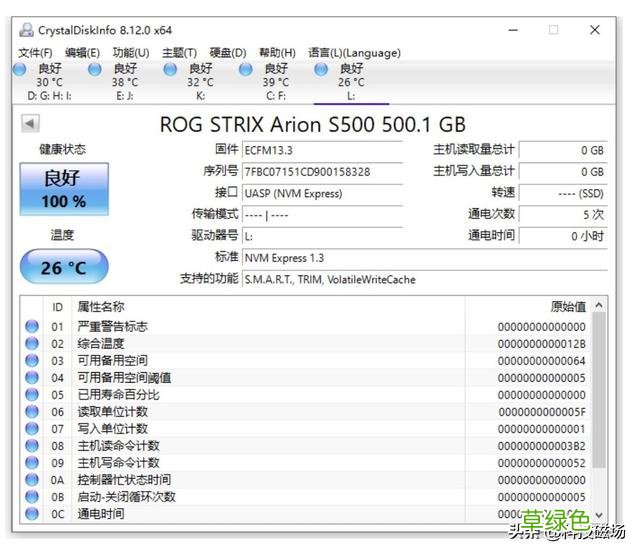This screenshot has width=640, height=554.
Task: Select the 写入单位计数 attribute name
Action: [x=113, y=429]
